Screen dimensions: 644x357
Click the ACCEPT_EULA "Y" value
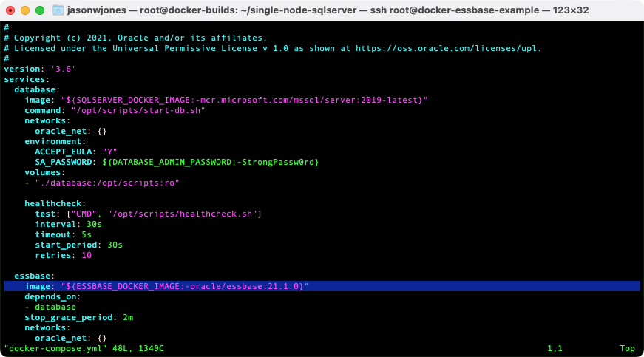[109, 152]
